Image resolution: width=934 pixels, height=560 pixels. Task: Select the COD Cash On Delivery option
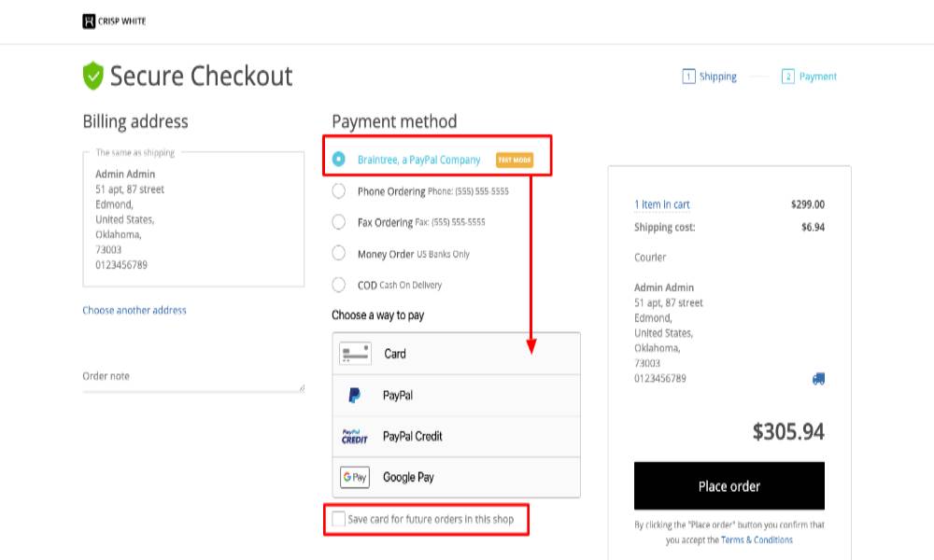(339, 285)
